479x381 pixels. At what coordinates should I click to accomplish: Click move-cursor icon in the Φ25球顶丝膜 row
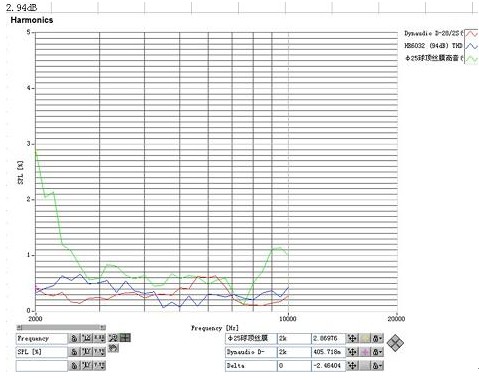(x=352, y=339)
